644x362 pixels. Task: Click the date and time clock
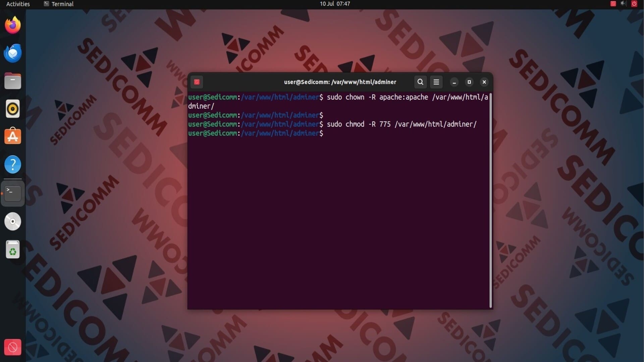coord(334,4)
